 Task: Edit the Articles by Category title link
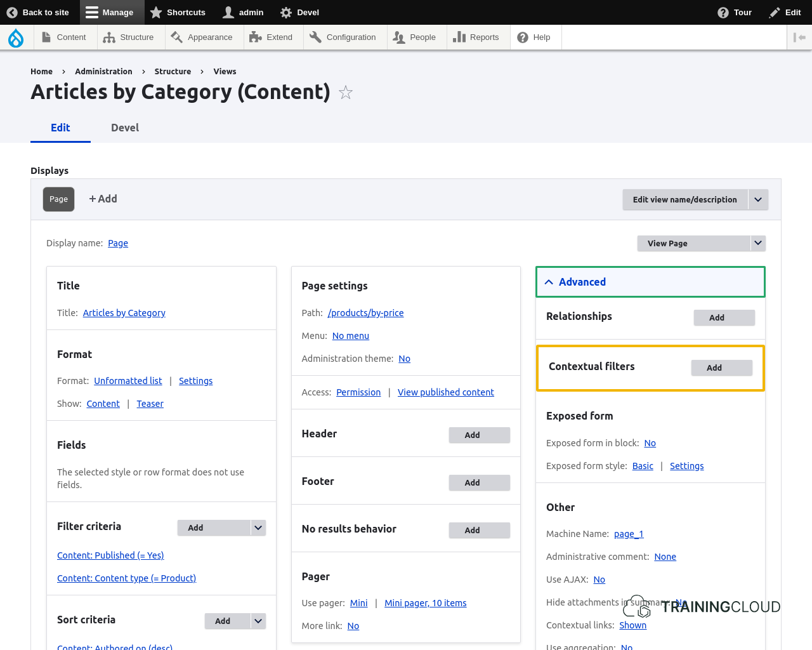124,313
